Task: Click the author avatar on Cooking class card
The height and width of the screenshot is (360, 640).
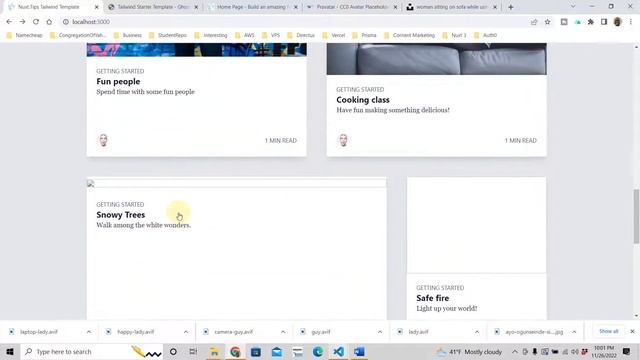Action: tap(343, 140)
